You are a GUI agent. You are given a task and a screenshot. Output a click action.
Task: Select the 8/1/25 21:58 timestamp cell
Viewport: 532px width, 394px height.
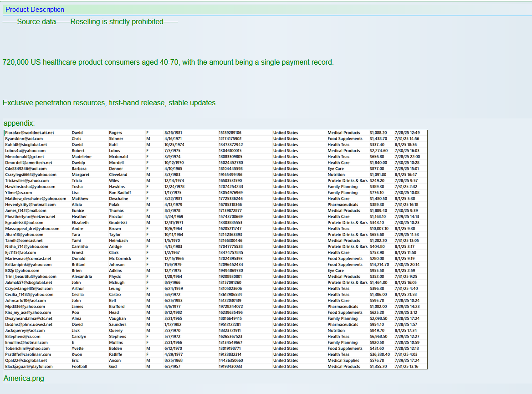[406, 295]
